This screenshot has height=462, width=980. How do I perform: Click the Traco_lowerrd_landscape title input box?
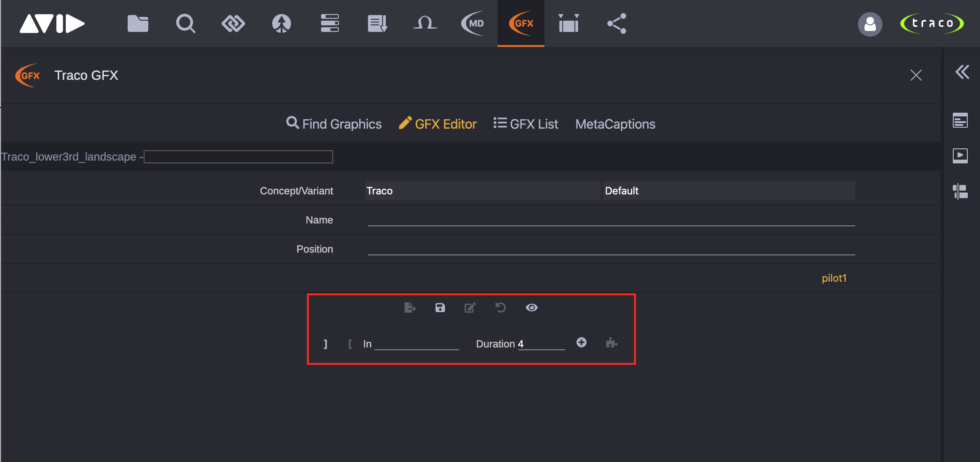click(x=238, y=157)
